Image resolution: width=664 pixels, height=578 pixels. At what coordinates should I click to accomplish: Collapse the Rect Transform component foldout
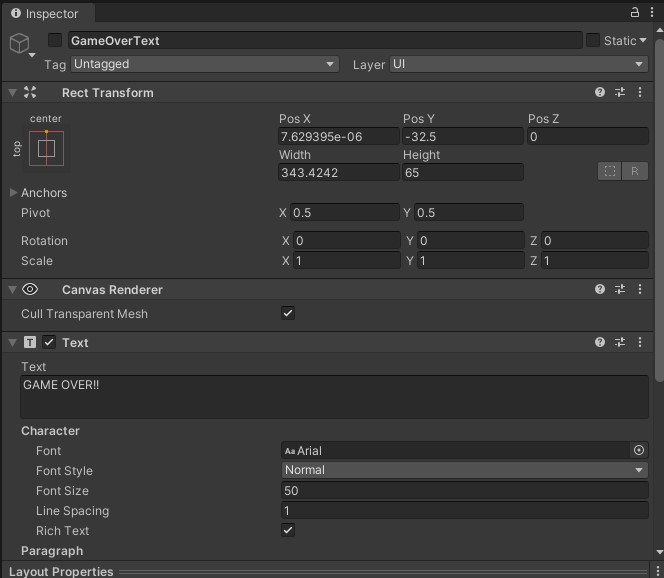tap(13, 92)
